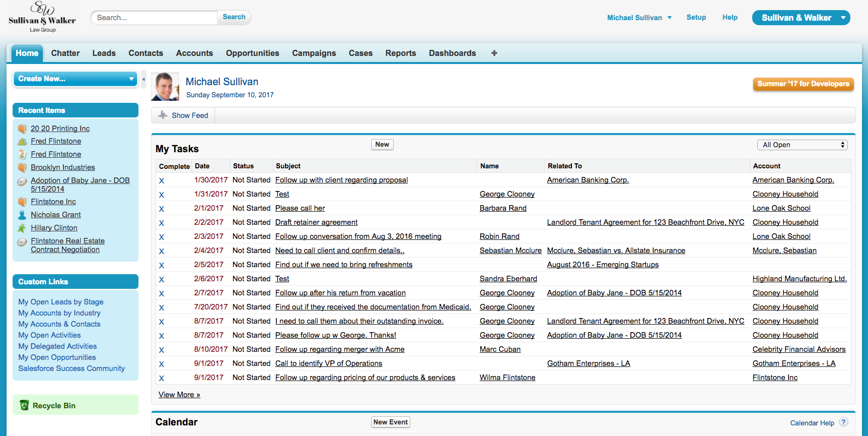Click Sullivan & Walker Law Group logo
868x436 pixels.
click(x=42, y=17)
